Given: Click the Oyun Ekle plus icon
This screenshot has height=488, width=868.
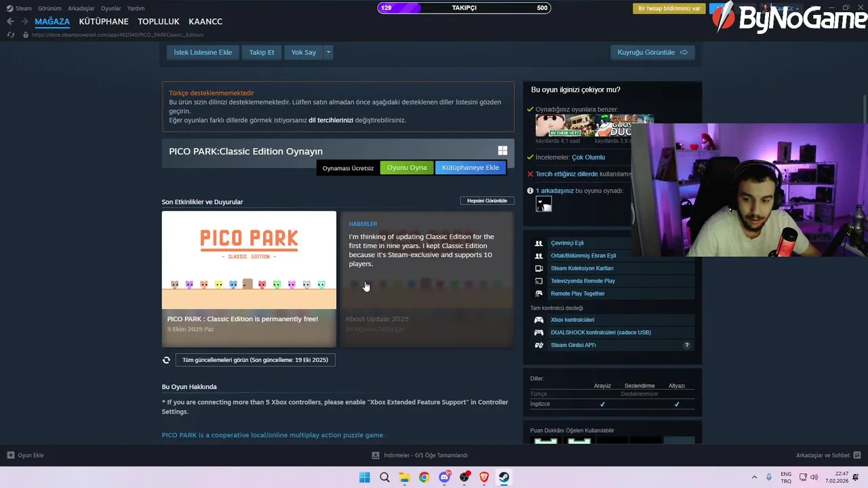Looking at the screenshot, I should click(11, 455).
